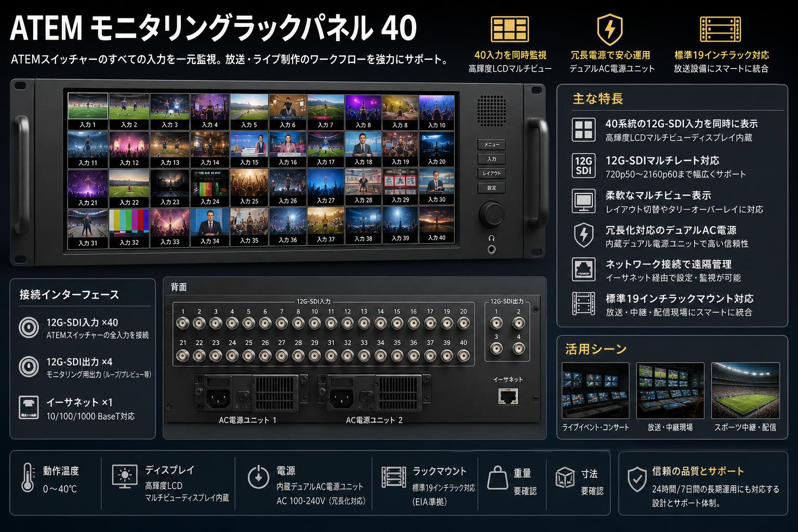Select the four-square icon beside 40系統の12G-SDI入力を同時に表示
This screenshot has height=532, width=798.
(583, 129)
